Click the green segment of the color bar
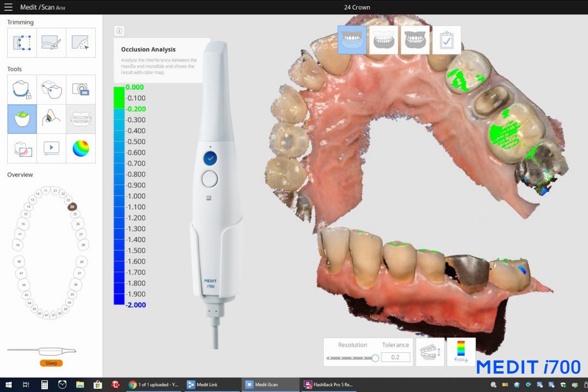 [x=119, y=98]
